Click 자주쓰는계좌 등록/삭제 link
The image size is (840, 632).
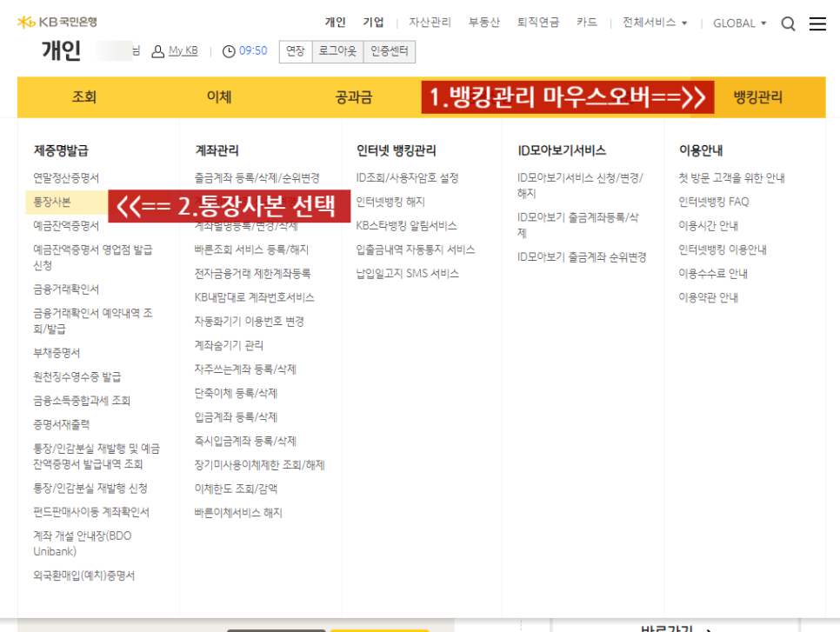coord(245,369)
